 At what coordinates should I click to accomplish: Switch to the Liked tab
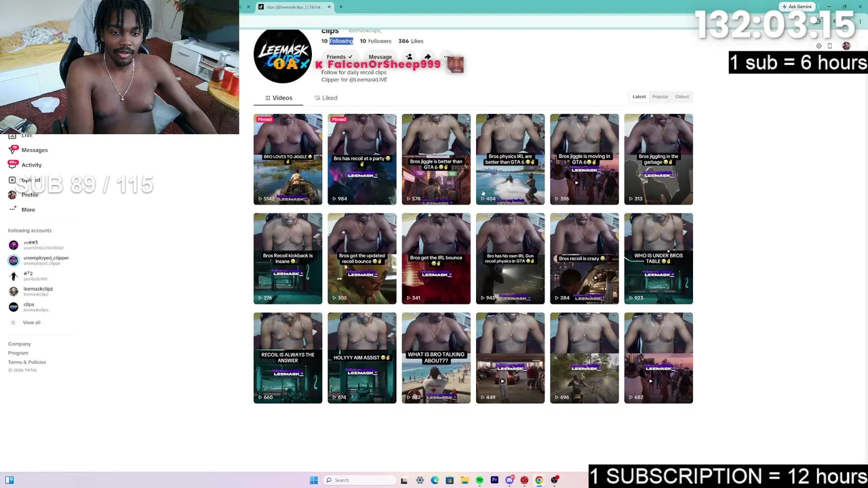pyautogui.click(x=326, y=98)
